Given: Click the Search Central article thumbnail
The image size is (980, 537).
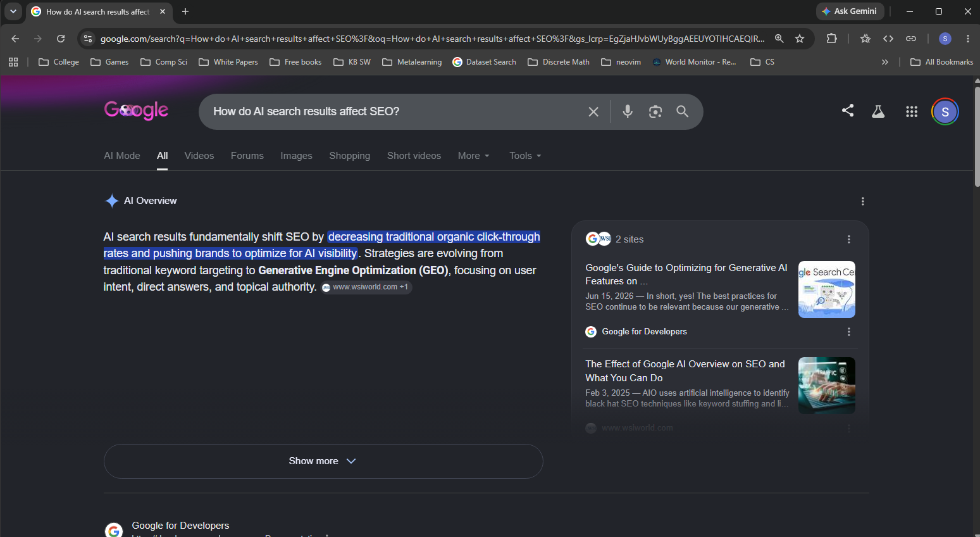Looking at the screenshot, I should (827, 289).
